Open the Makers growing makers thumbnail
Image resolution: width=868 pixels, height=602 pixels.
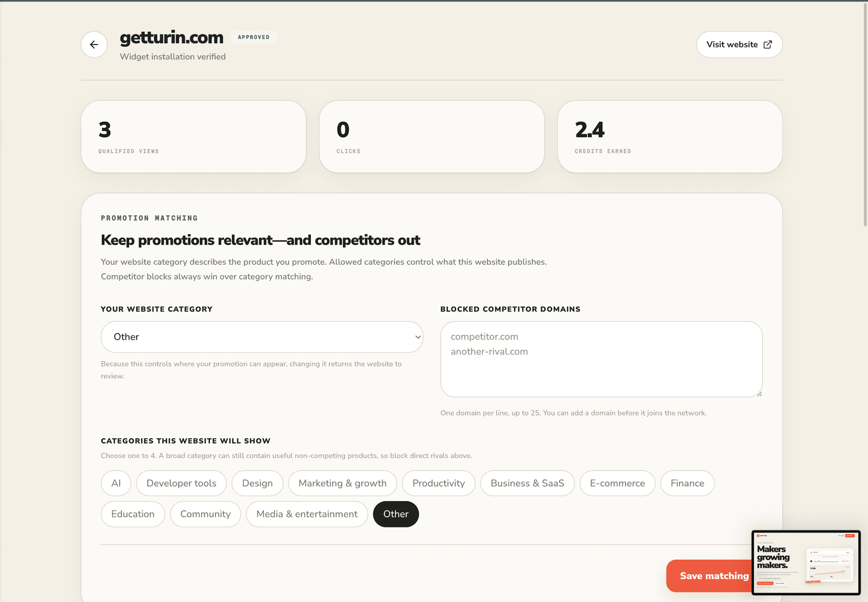point(806,562)
